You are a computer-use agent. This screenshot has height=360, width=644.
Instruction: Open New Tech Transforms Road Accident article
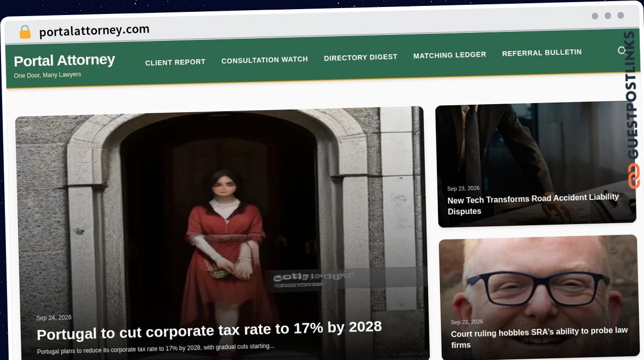(x=533, y=204)
